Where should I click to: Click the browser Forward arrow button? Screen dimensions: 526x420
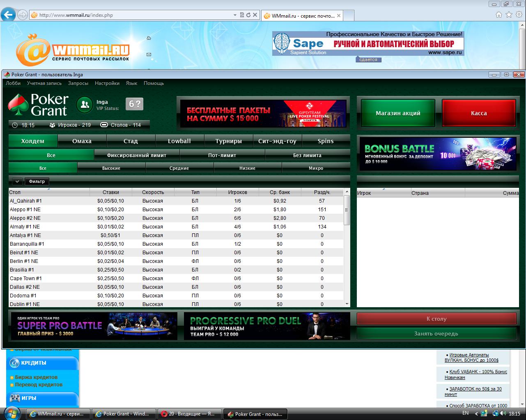coord(23,15)
